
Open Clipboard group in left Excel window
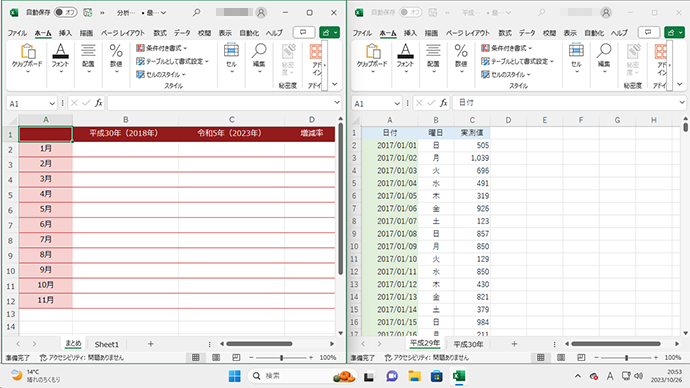(27, 59)
